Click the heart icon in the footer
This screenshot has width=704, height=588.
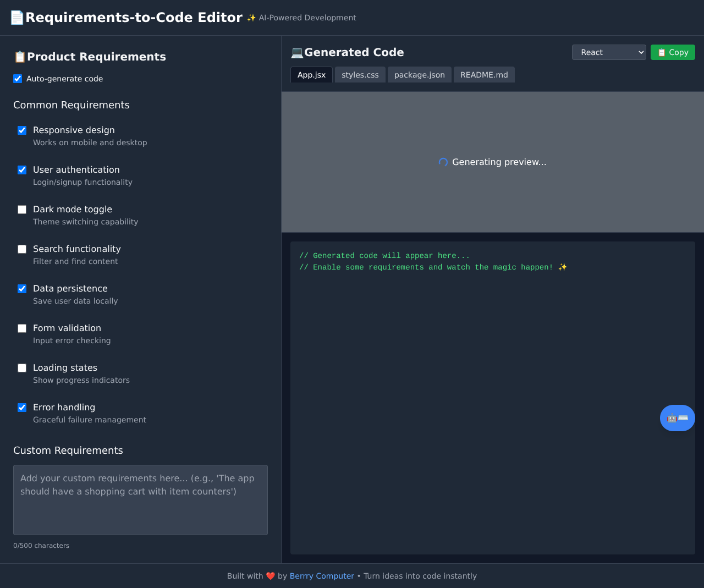(271, 576)
